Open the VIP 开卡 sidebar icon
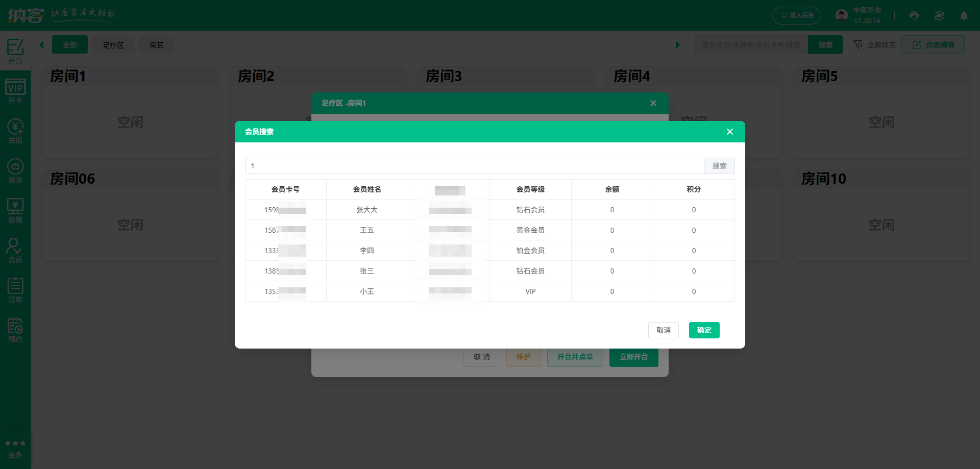 tap(15, 91)
